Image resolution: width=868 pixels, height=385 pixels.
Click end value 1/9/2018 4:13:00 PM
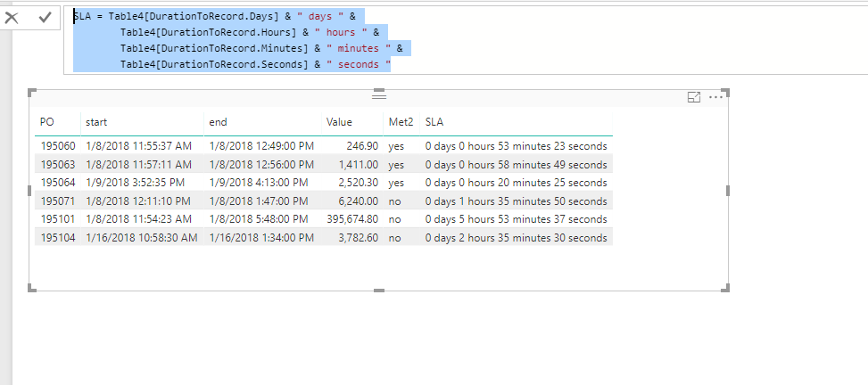coord(259,183)
